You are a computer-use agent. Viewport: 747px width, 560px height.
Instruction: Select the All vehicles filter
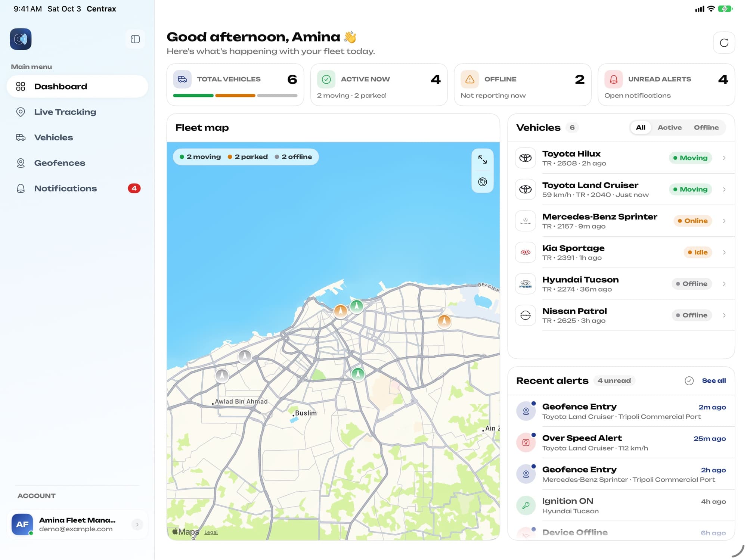pos(641,127)
